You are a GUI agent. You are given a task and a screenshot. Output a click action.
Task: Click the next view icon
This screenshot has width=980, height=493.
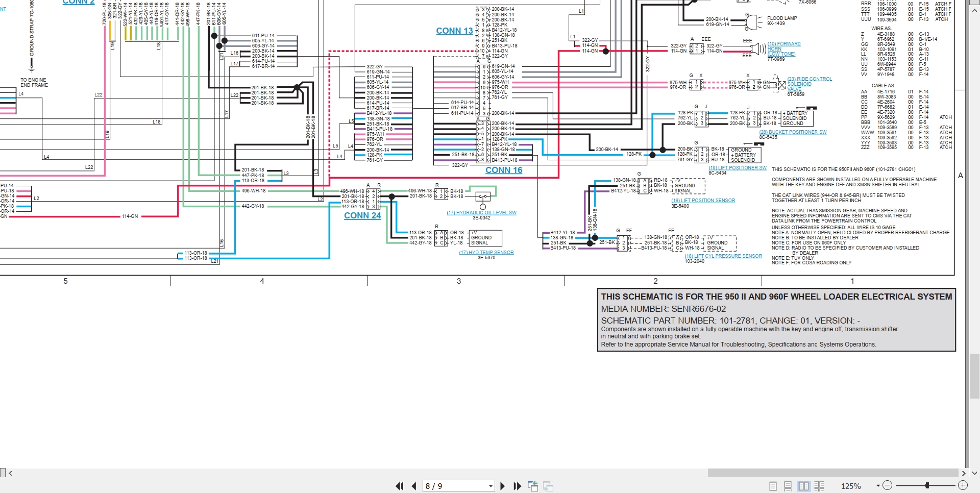coord(548,486)
